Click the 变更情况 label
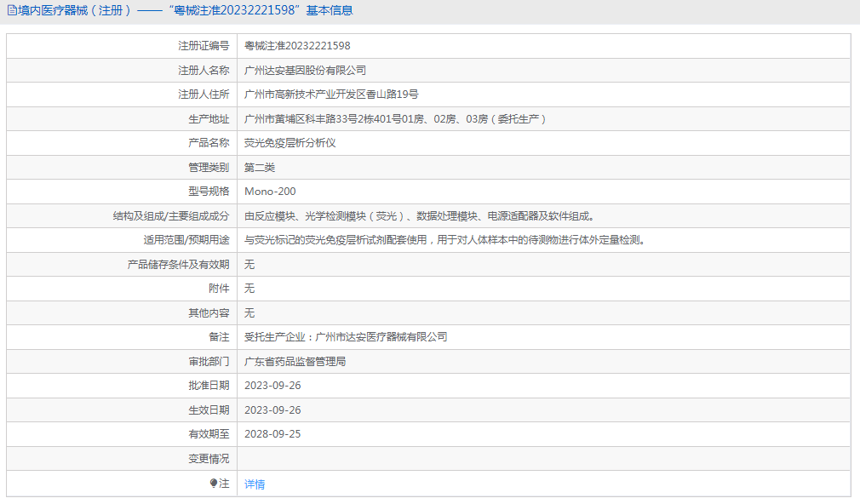This screenshot has width=860, height=504. pyautogui.click(x=209, y=459)
